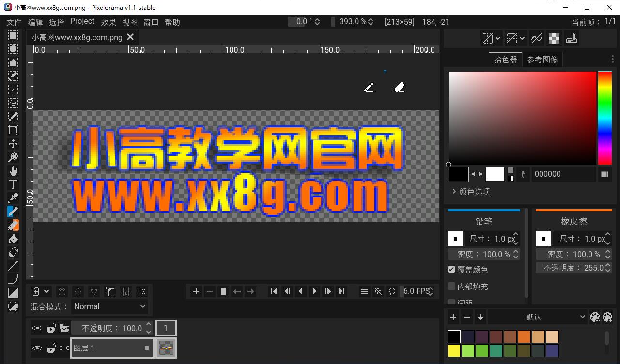Pick a color from screen eyedropper button
Viewport: 620px width, 364px height.
523,174
